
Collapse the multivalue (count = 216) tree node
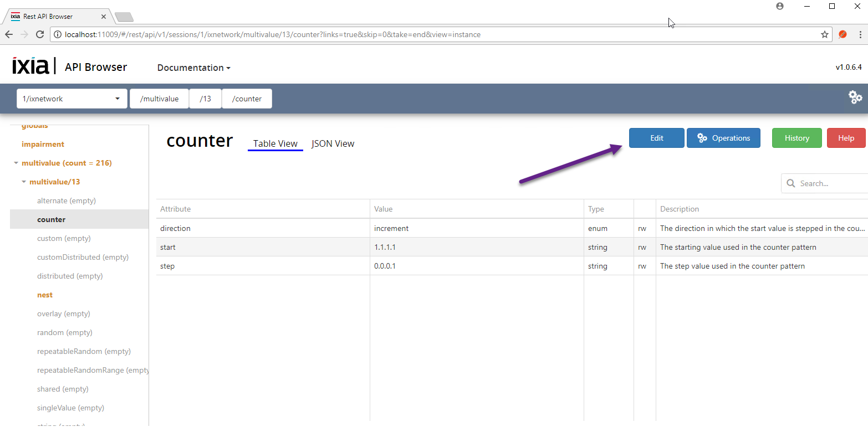(16, 163)
